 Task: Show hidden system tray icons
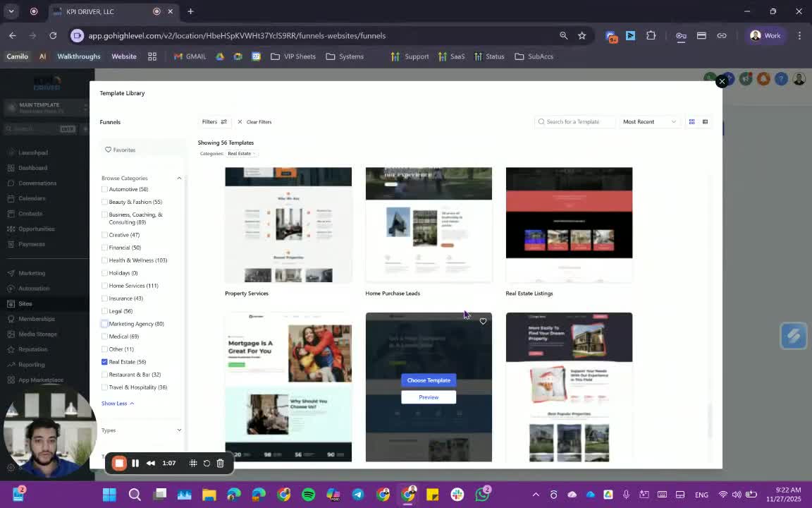click(x=536, y=495)
